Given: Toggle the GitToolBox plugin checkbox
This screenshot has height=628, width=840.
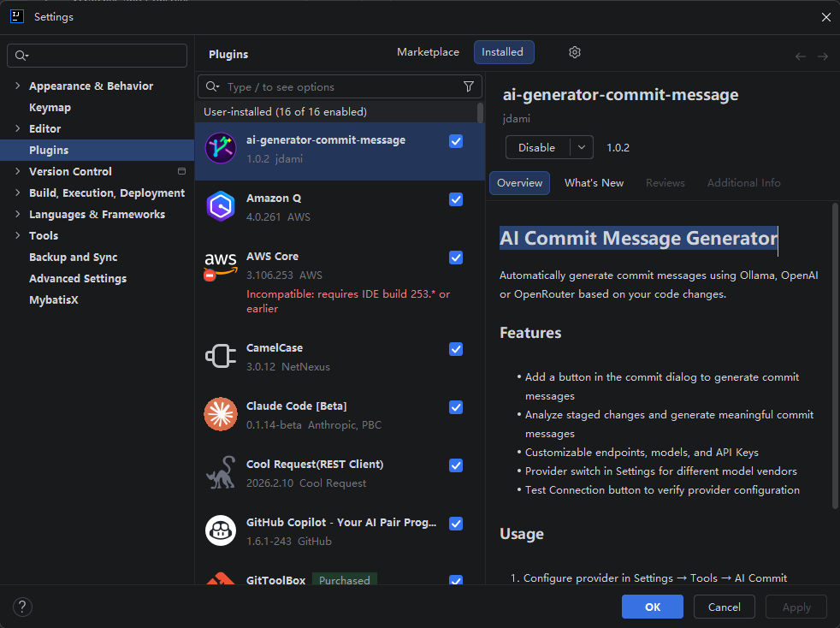Looking at the screenshot, I should (x=456, y=580).
